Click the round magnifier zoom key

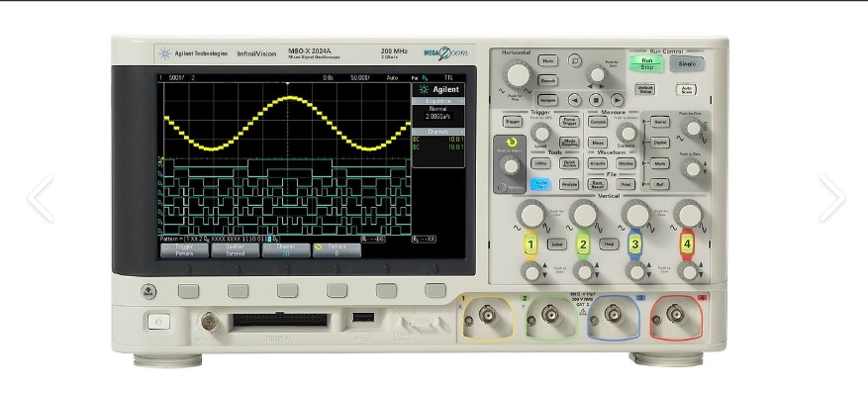(575, 60)
